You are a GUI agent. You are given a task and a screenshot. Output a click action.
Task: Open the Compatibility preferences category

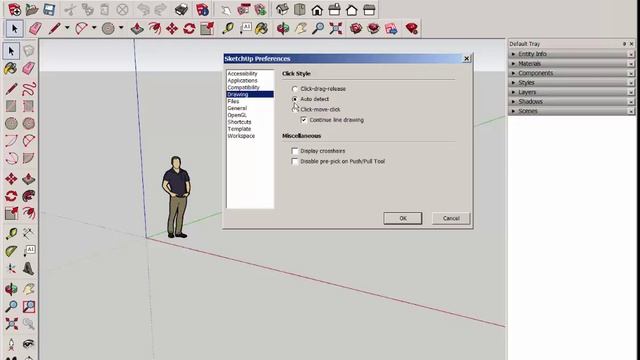[x=243, y=87]
